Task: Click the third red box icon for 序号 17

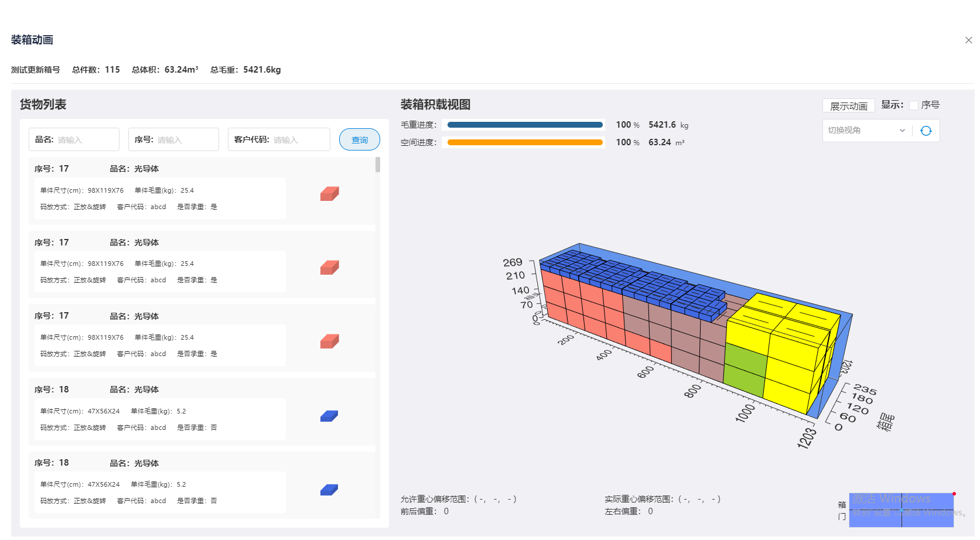Action: click(330, 341)
